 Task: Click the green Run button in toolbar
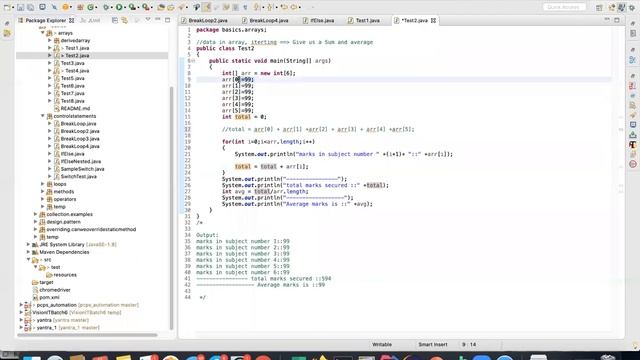[x=119, y=7]
